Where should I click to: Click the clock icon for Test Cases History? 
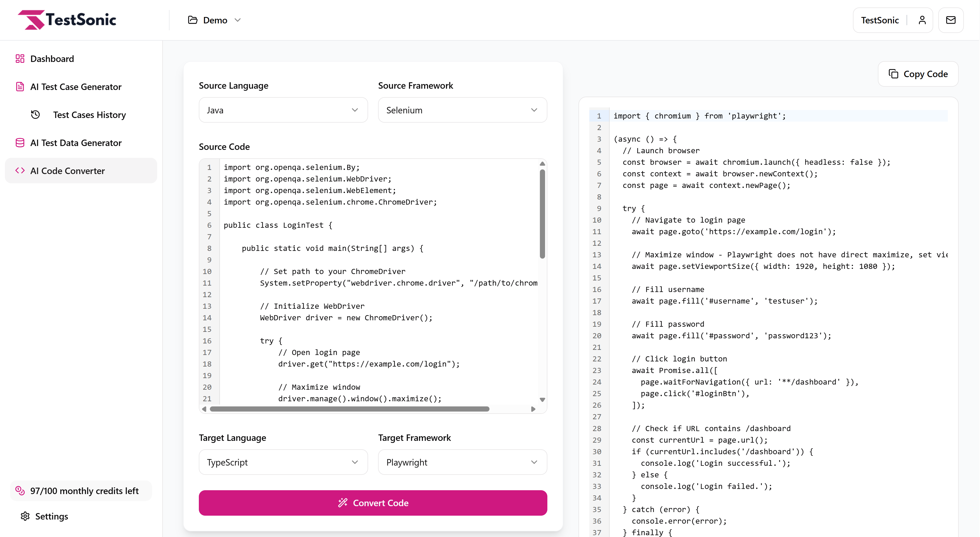point(35,114)
